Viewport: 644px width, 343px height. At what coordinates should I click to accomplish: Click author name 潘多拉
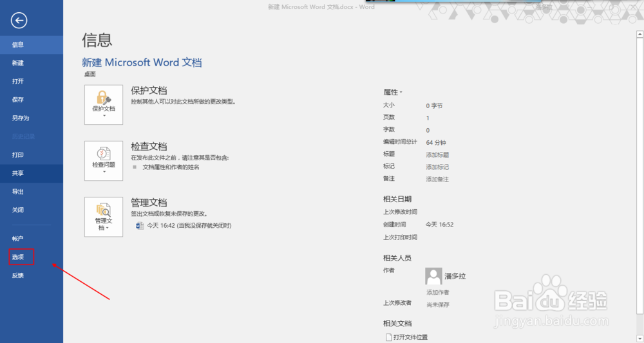[455, 276]
